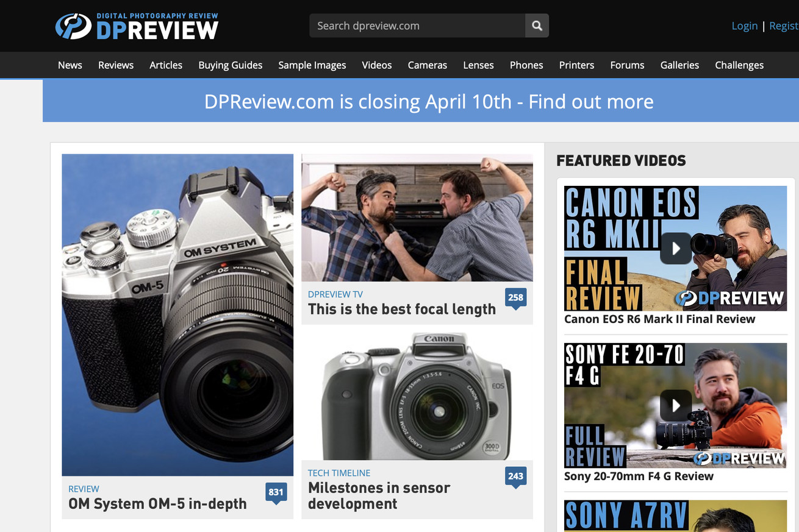The image size is (799, 532).
Task: Click the Canon EOS 300D camera image
Action: (x=417, y=396)
